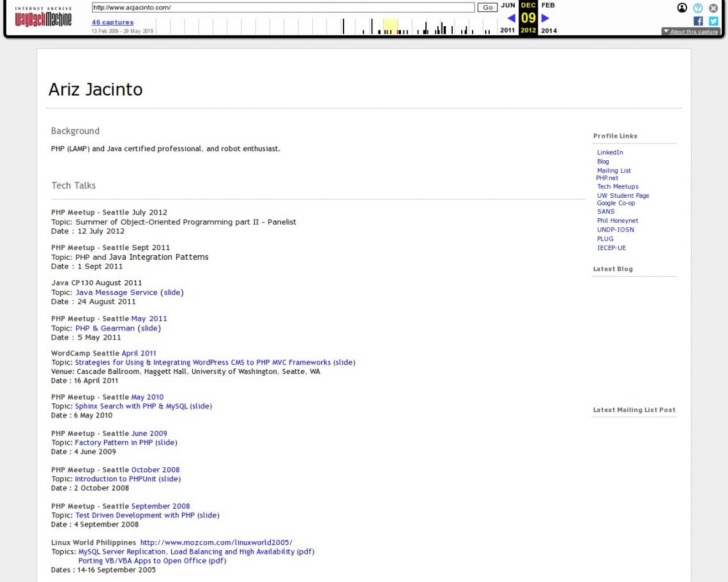Open the PHP.net link
Viewport: 728px width, 582px height.
pos(607,178)
